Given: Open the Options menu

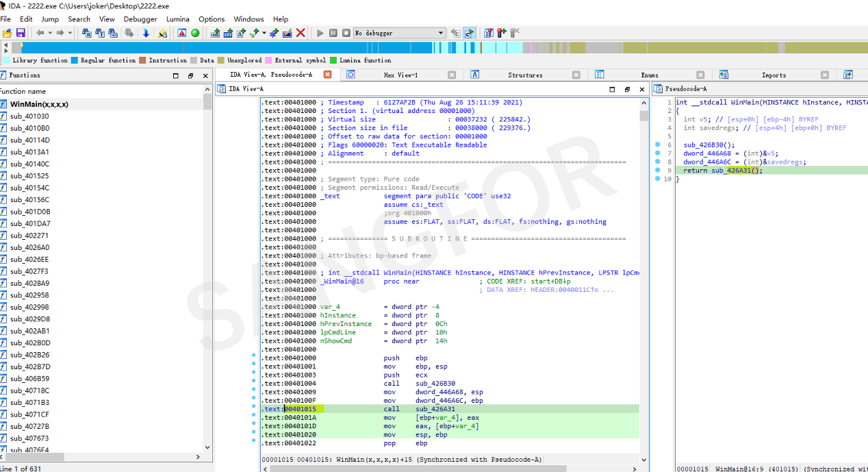Looking at the screenshot, I should [212, 19].
